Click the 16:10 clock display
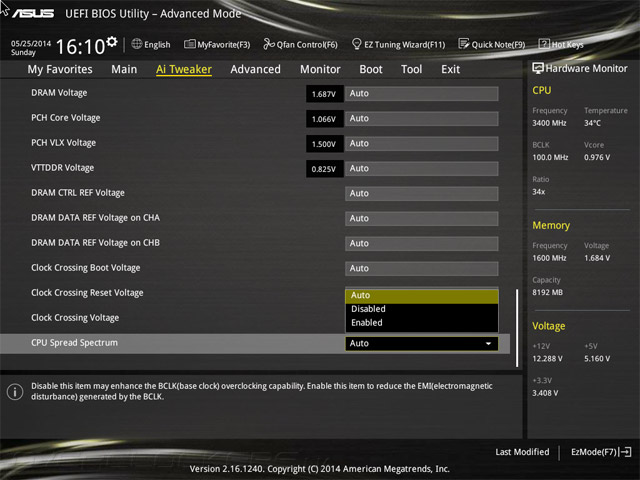Image resolution: width=640 pixels, height=480 pixels. click(x=80, y=47)
